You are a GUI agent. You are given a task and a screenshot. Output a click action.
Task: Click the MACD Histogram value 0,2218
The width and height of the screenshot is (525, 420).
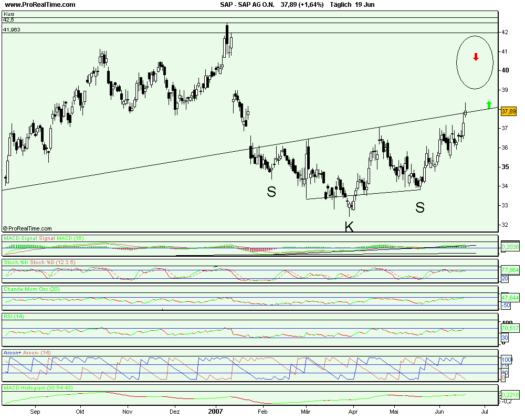510,395
